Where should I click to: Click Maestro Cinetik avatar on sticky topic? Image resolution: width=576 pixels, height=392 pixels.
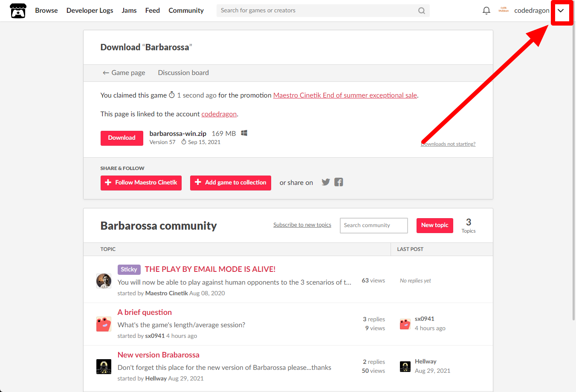(104, 281)
